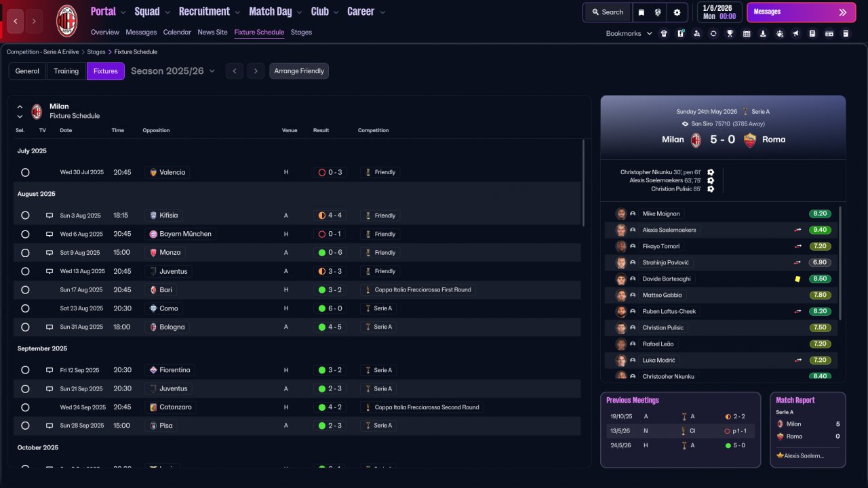Select the radio button for the Valencia fixture
Viewport: 868px width, 488px height.
[25, 173]
